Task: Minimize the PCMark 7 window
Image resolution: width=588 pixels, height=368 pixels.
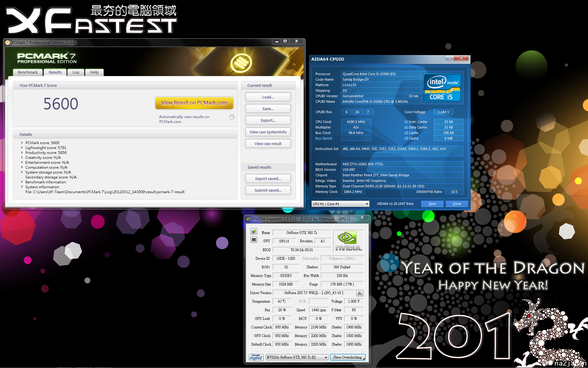Action: click(x=277, y=41)
